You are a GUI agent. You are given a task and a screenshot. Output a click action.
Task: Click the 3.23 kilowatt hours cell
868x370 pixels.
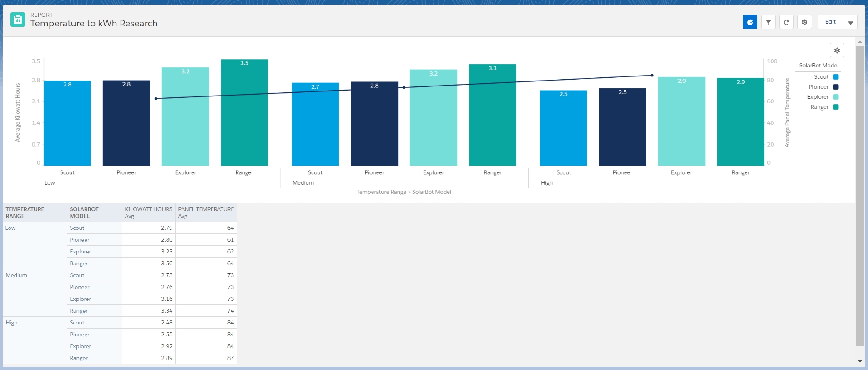(149, 252)
